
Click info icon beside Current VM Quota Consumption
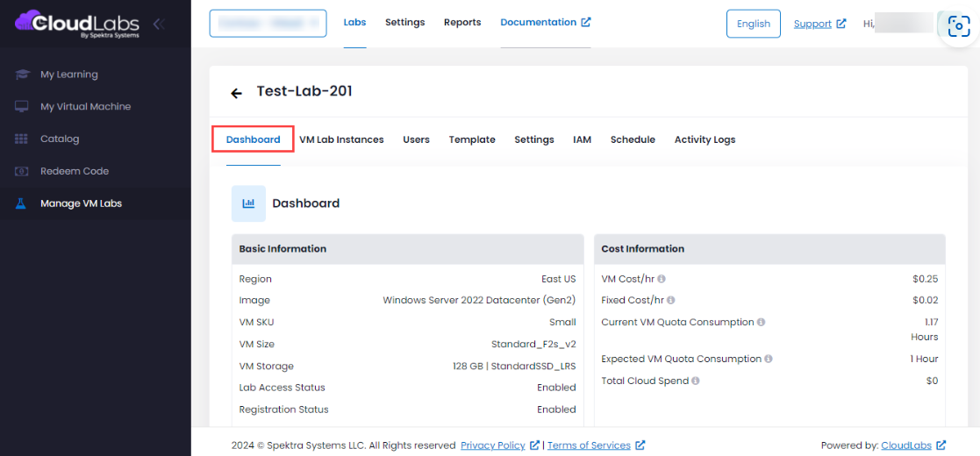click(762, 323)
